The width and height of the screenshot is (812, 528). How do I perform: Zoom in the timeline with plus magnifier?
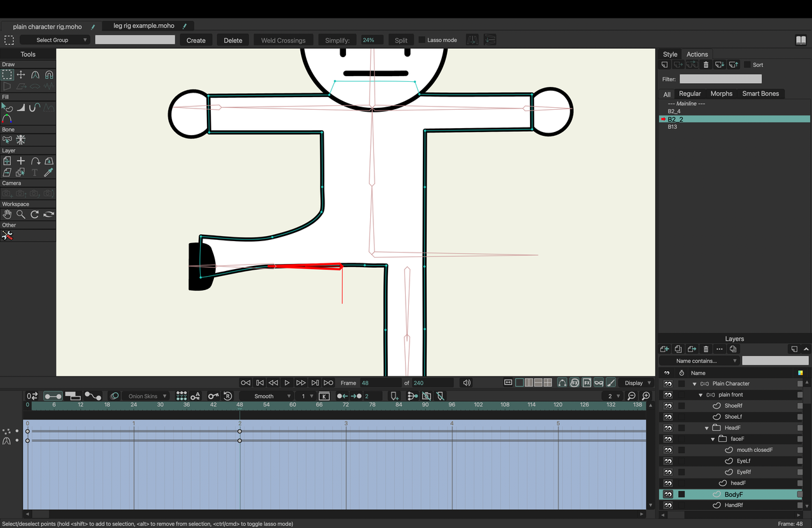(x=646, y=396)
